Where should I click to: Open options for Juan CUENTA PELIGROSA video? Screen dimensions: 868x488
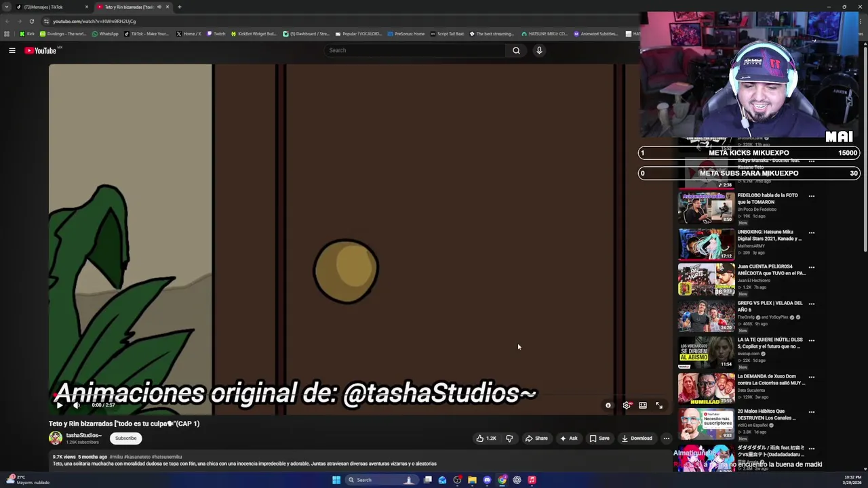[811, 267]
